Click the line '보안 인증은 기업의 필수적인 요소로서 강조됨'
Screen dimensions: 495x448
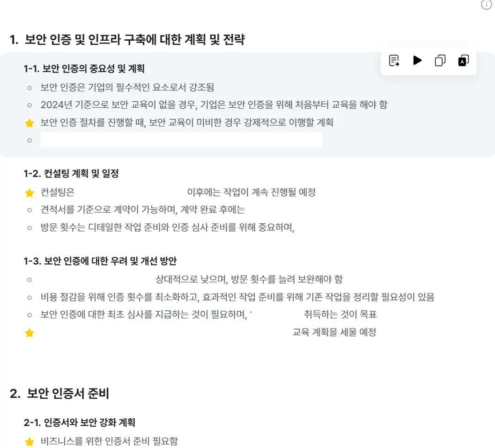pyautogui.click(x=127, y=87)
